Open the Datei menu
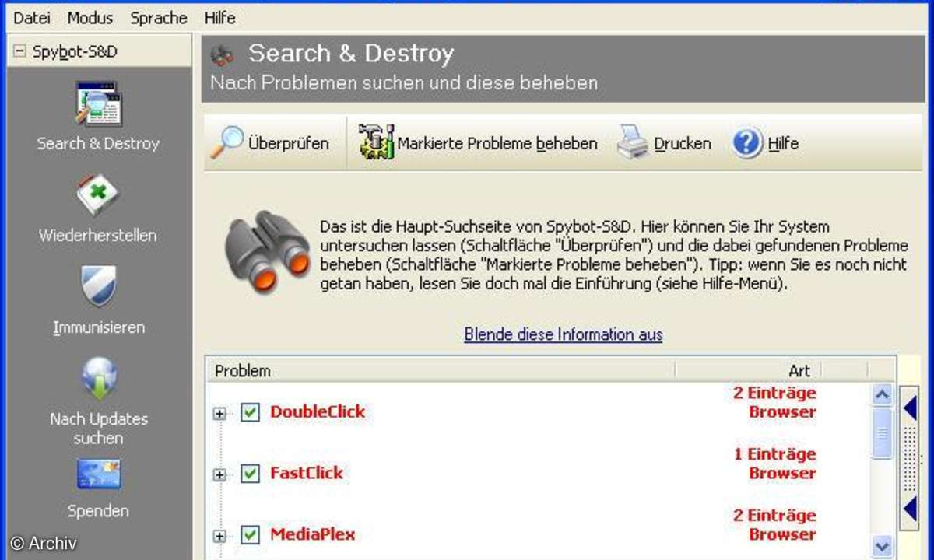 pos(32,17)
